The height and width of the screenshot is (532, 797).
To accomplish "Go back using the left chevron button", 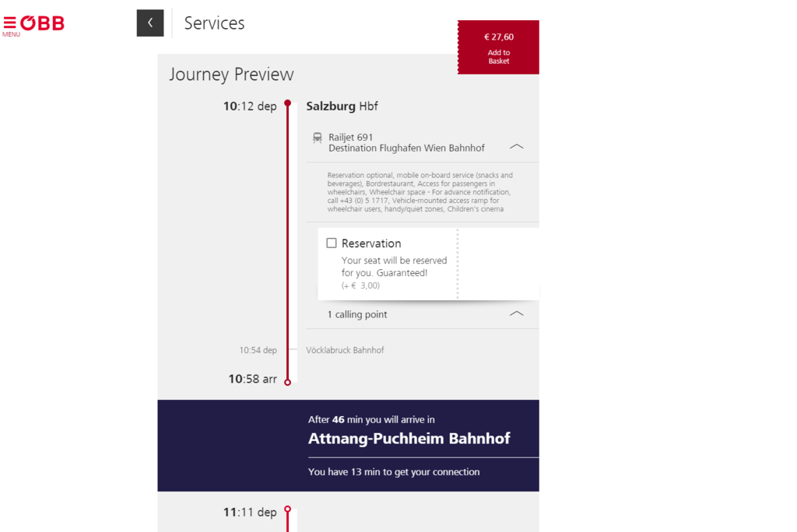I will click(150, 23).
